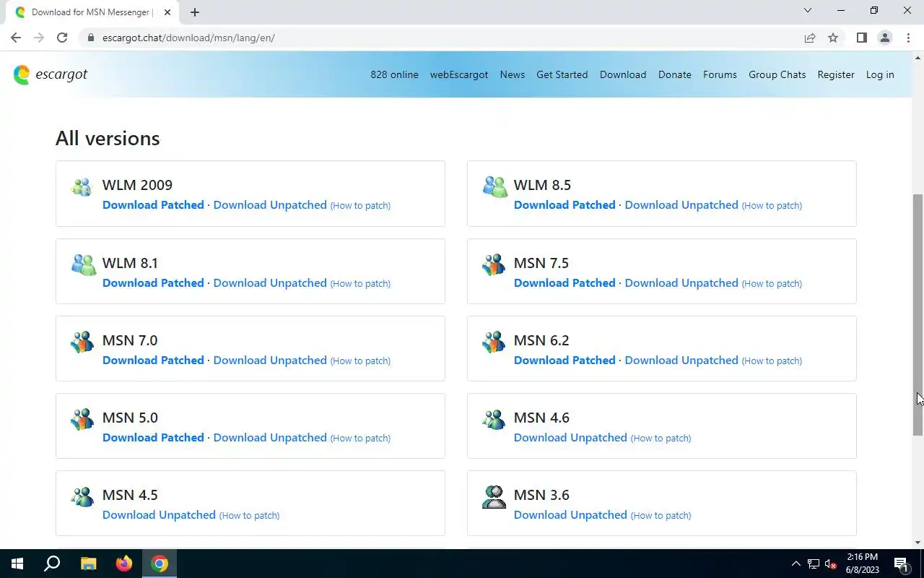Download Patched MSN 6.2

pyautogui.click(x=565, y=361)
